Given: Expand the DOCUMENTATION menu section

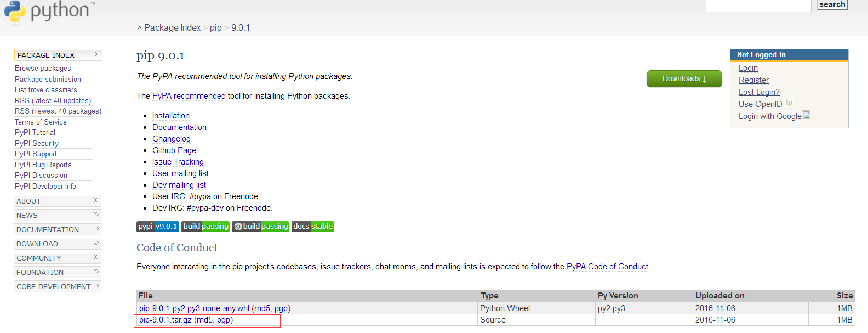Looking at the screenshot, I should coord(58,229).
